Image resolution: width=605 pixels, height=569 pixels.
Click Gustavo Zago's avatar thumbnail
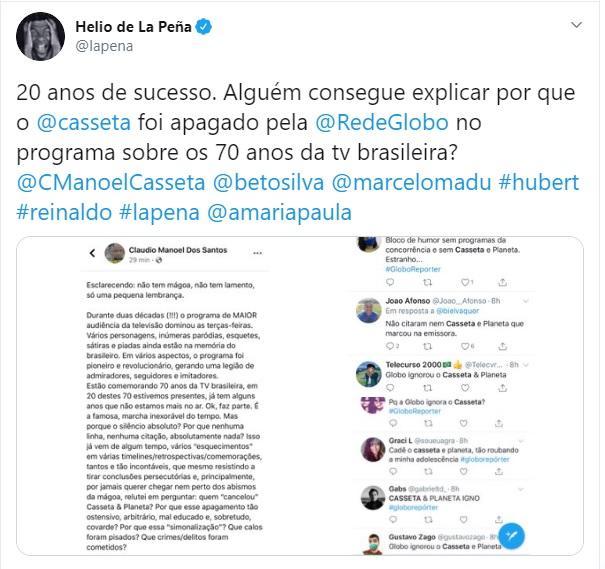(372, 544)
